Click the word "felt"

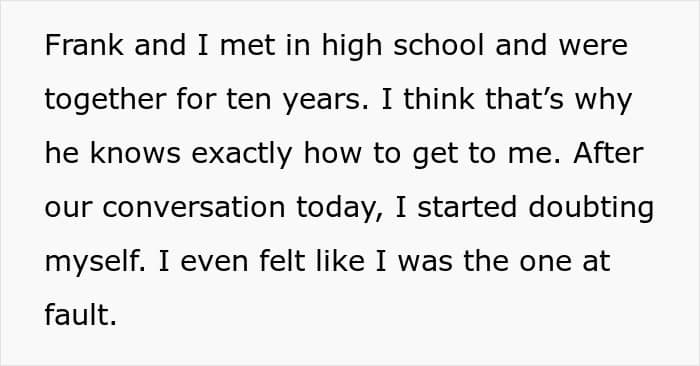282,262
